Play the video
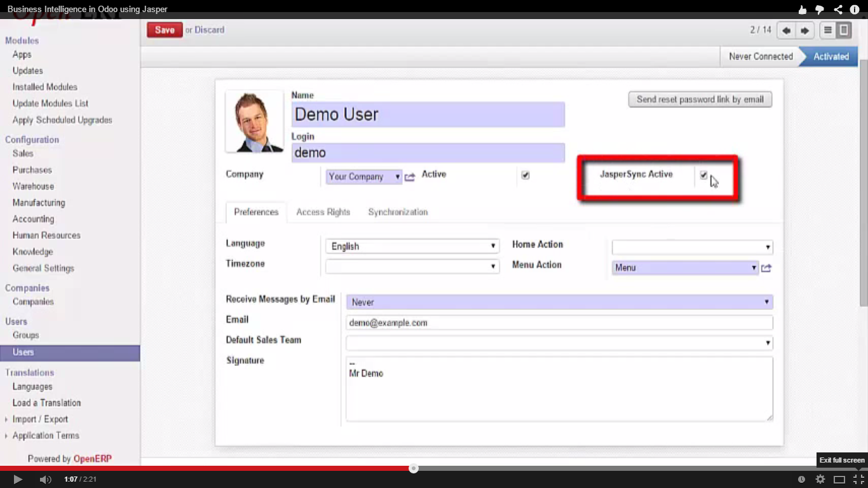868x488 pixels. click(17, 479)
